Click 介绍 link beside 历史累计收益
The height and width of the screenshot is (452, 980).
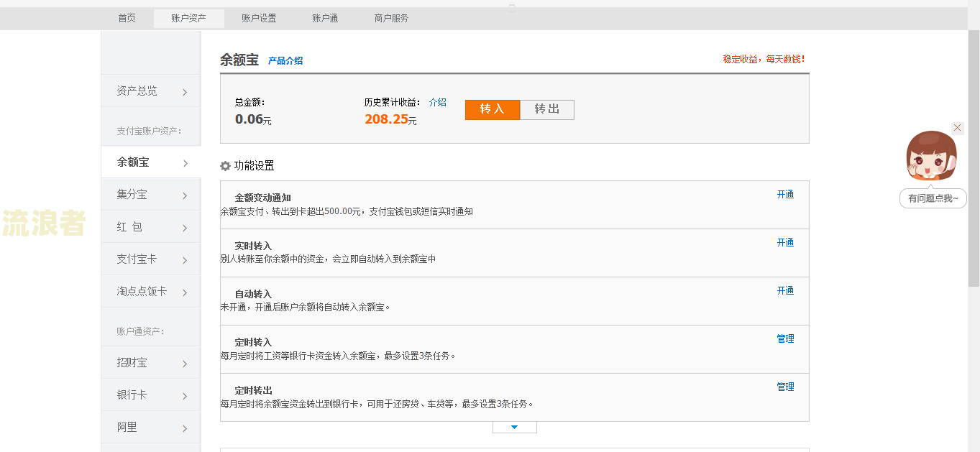coord(438,102)
